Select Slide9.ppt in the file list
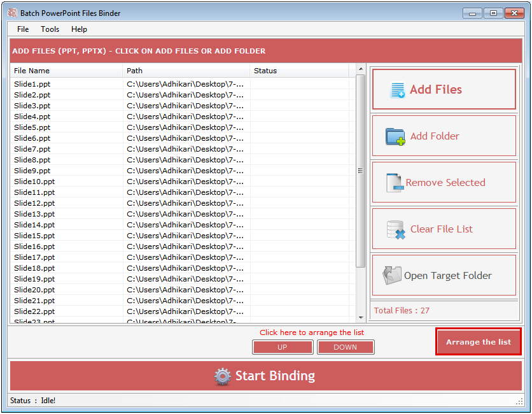The height and width of the screenshot is (414, 532). 32,171
